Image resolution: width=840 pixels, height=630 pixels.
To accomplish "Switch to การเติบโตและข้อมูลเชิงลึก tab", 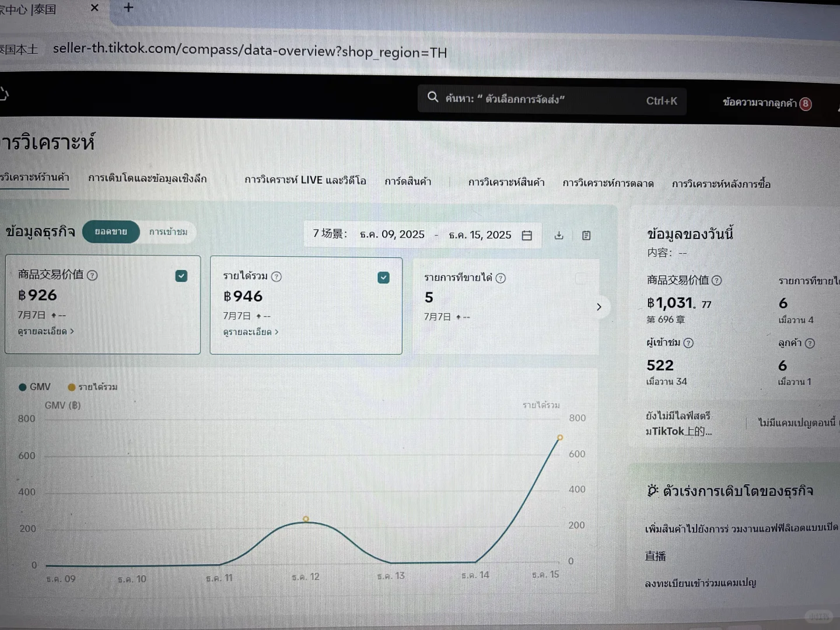I will [x=148, y=178].
